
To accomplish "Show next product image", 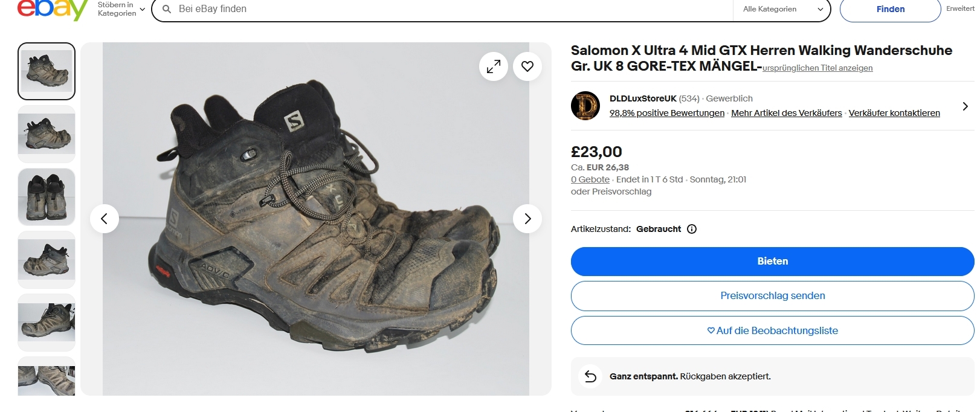I will (x=527, y=219).
